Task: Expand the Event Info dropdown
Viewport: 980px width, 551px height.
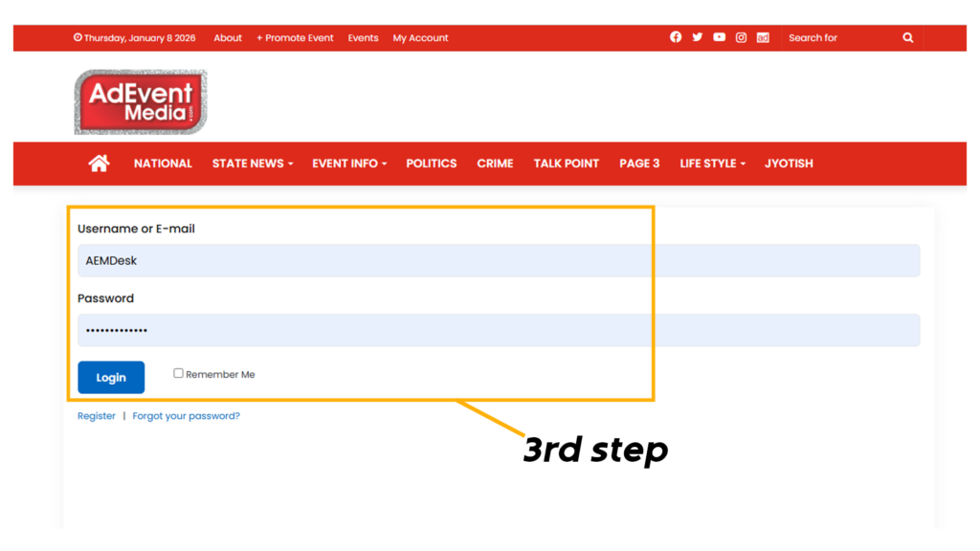Action: [348, 164]
